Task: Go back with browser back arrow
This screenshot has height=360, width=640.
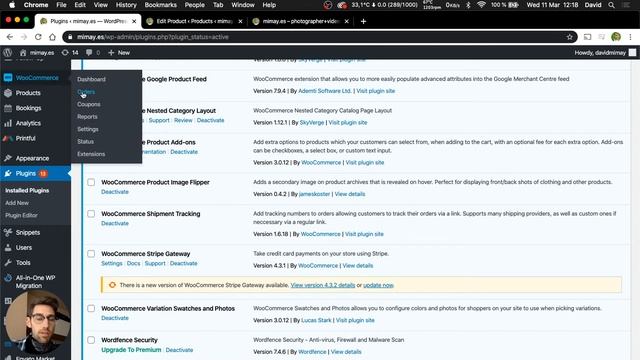Action: point(10,37)
